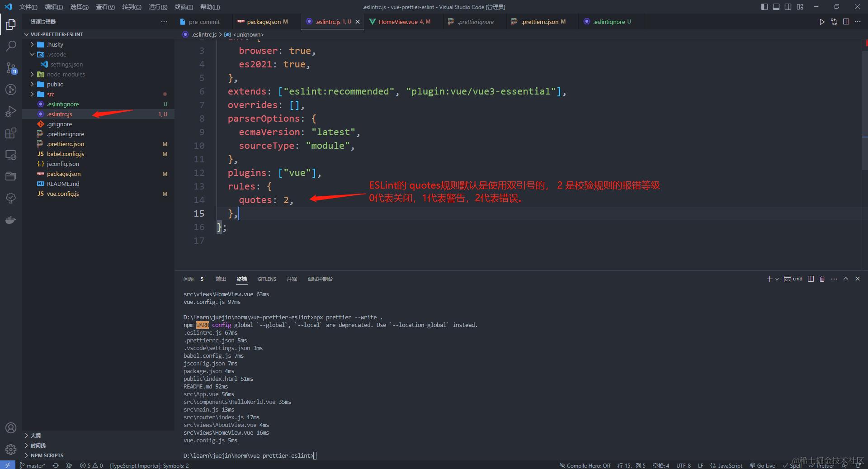Image resolution: width=868 pixels, height=469 pixels.
Task: Open the Docker view in the activity bar
Action: [x=11, y=220]
